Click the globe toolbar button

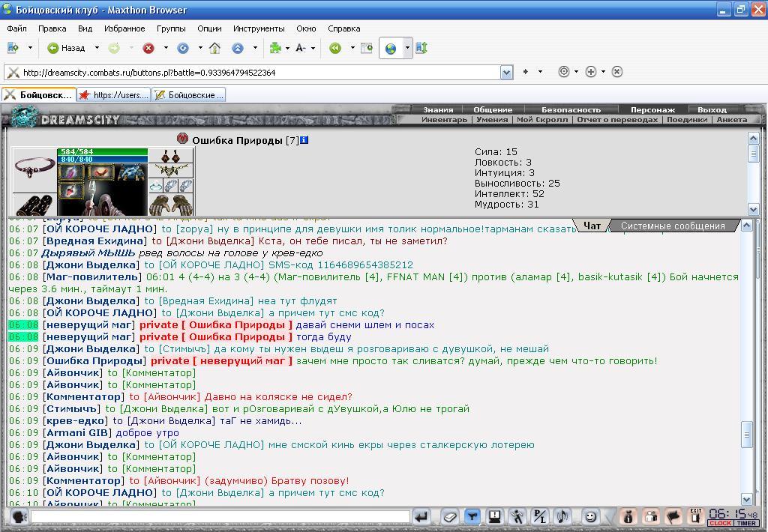(391, 49)
